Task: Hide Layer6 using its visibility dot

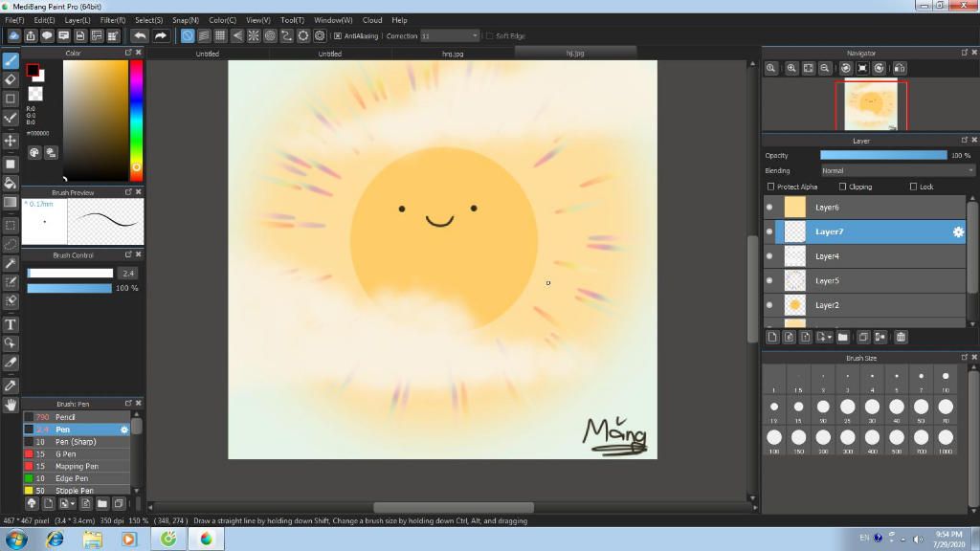Action: (x=769, y=208)
